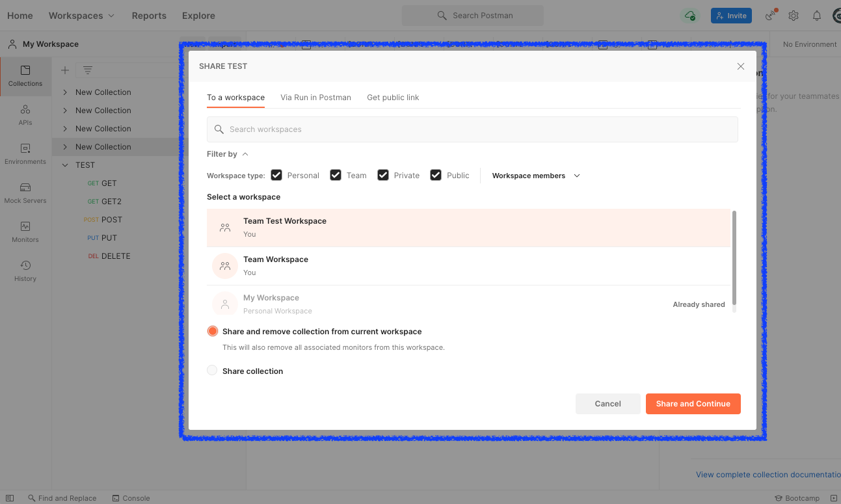This screenshot has width=841, height=504.
Task: Click the Cancel button
Action: pos(608,404)
